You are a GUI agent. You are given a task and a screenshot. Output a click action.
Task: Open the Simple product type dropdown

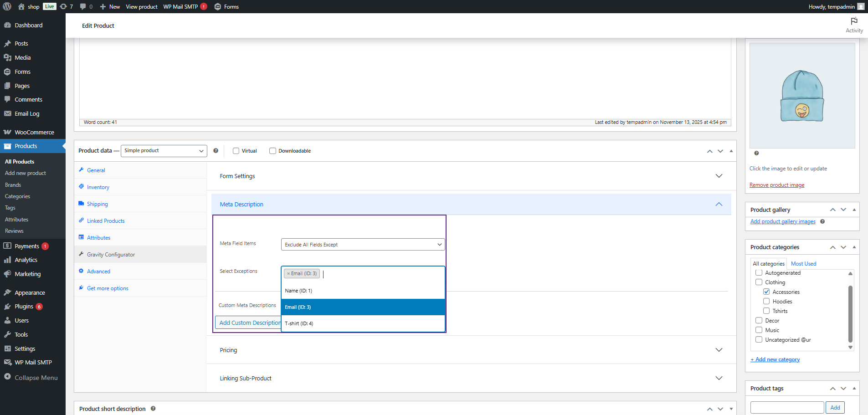164,151
